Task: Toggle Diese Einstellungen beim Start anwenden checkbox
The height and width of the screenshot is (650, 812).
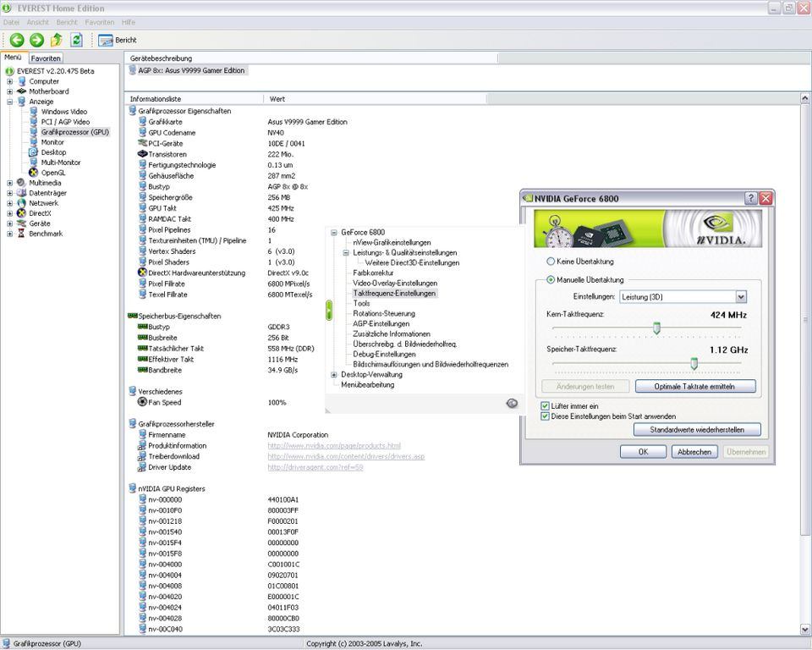Action: point(545,416)
